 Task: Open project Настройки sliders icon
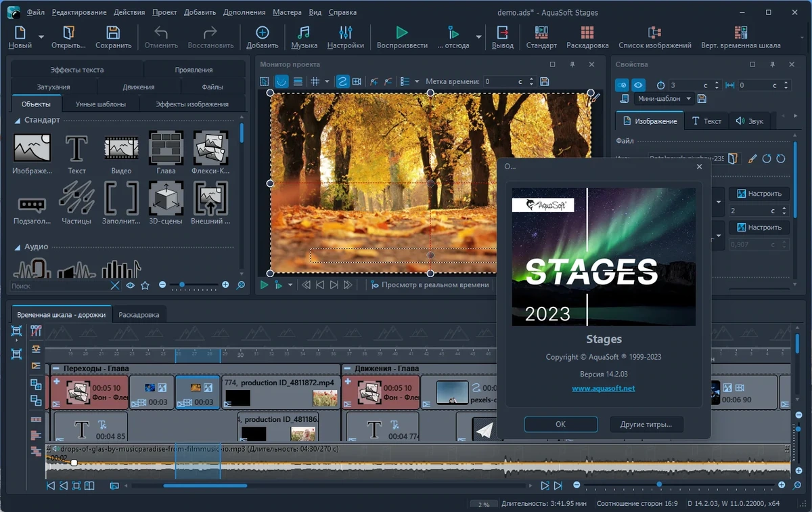click(x=345, y=37)
